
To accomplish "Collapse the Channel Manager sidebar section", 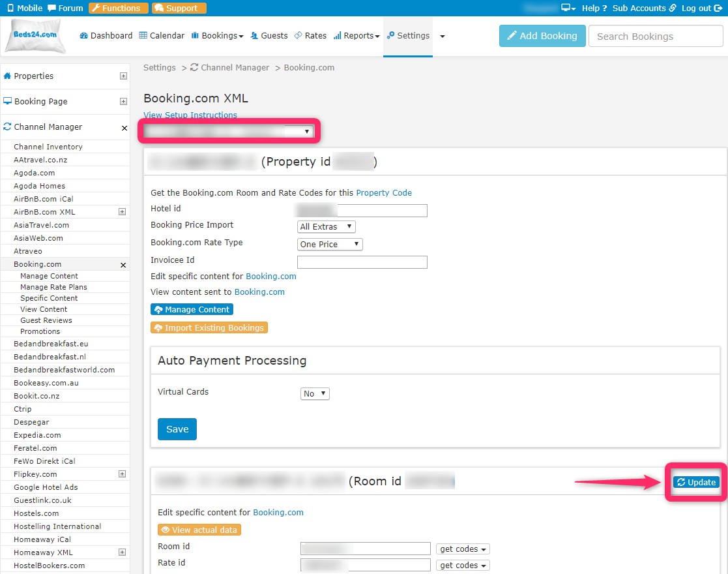I will 124,128.
